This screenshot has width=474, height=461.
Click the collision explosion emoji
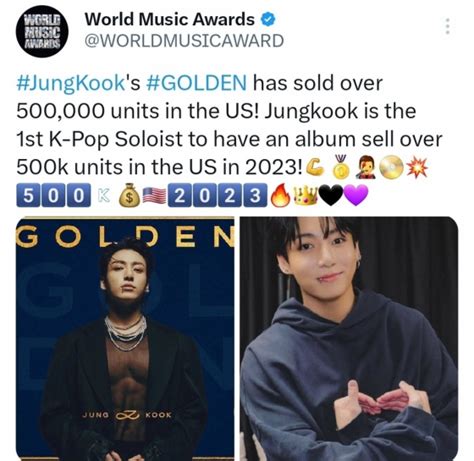[x=416, y=166]
